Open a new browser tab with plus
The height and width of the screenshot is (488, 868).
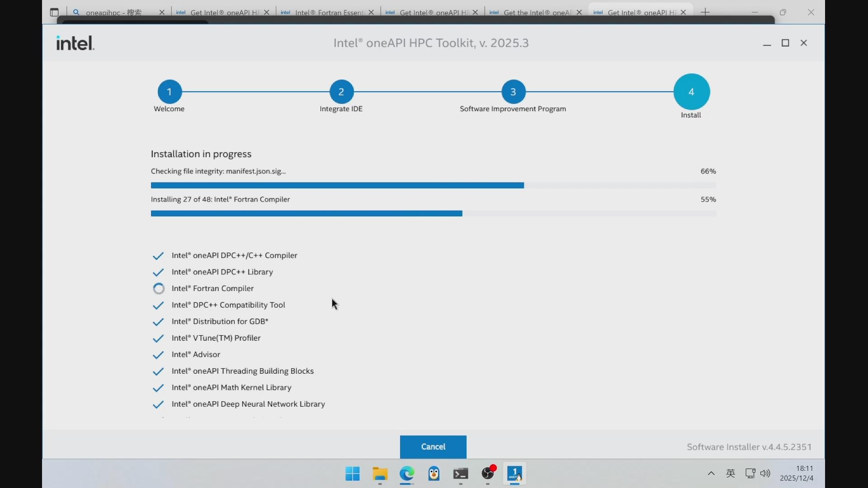[705, 12]
